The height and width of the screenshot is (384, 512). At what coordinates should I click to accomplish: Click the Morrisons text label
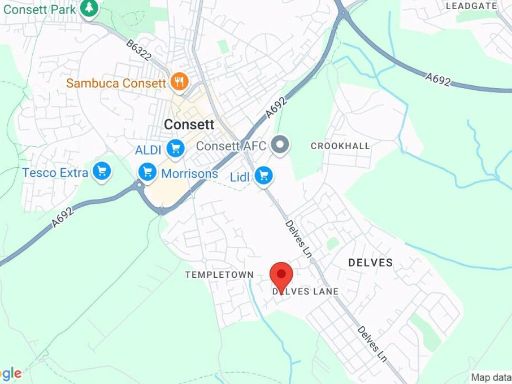(189, 174)
